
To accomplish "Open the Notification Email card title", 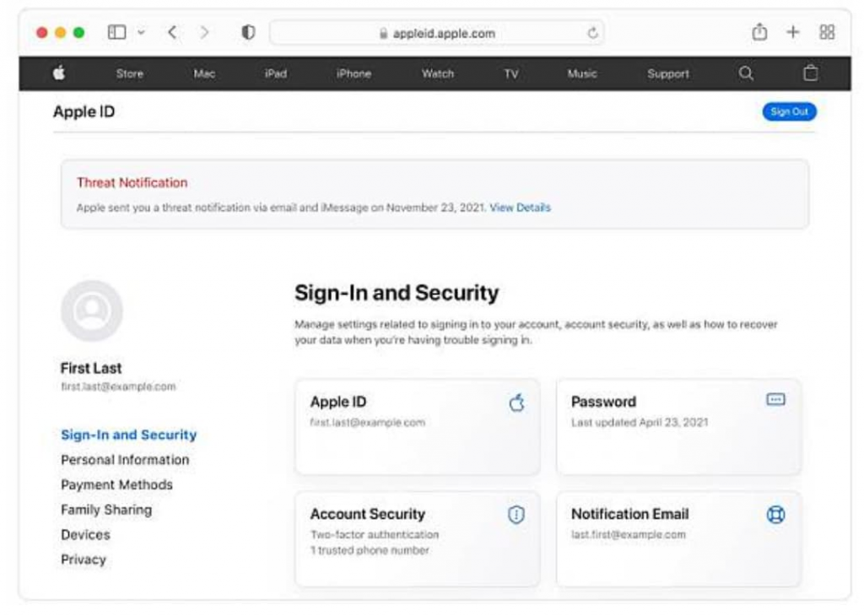I will coord(629,514).
